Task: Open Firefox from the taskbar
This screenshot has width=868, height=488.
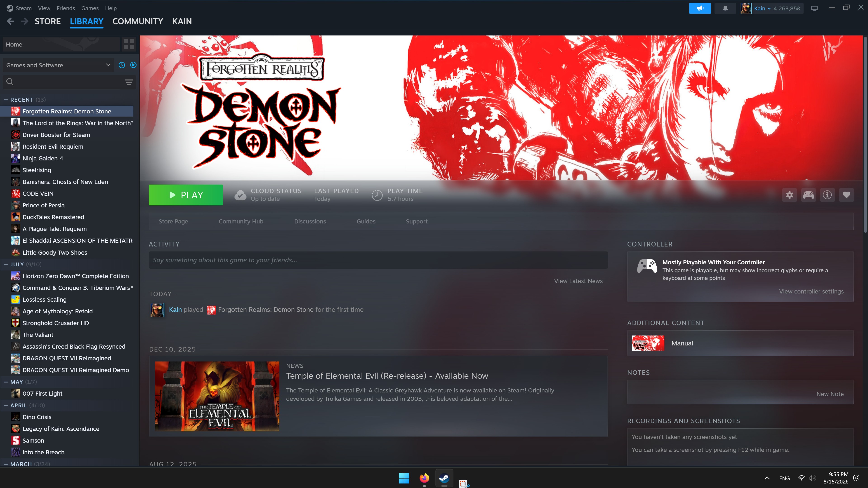Action: click(424, 478)
